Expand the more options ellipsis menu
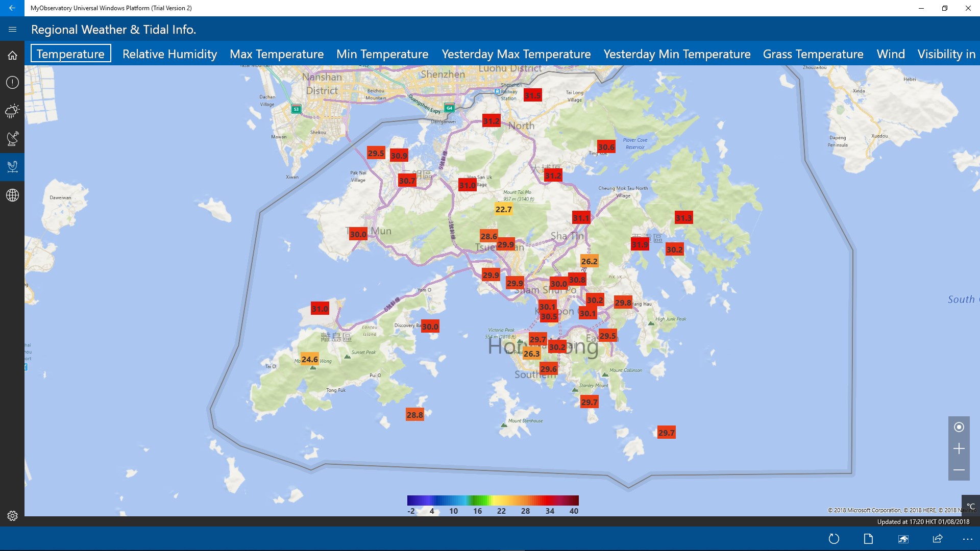Image resolution: width=980 pixels, height=551 pixels. tap(967, 539)
